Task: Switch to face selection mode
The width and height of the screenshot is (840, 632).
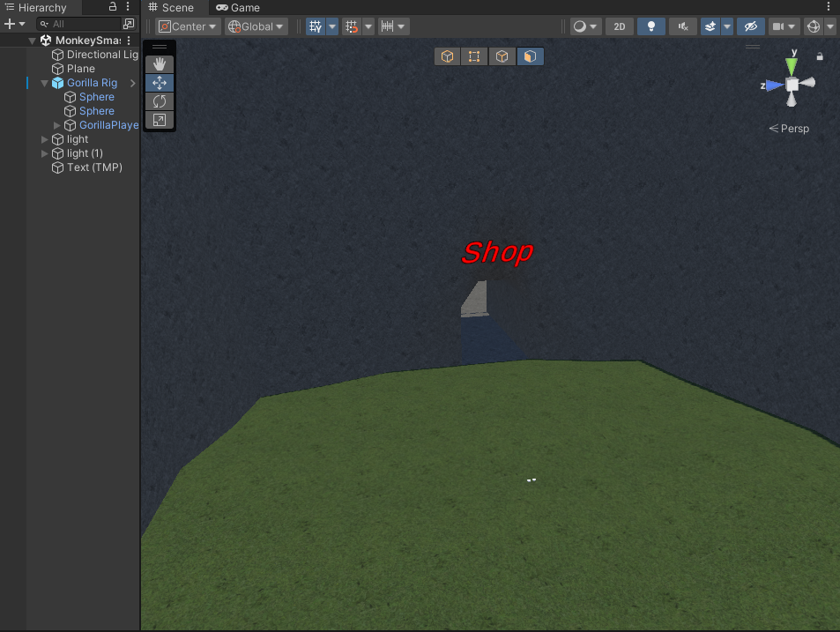Action: tap(530, 56)
